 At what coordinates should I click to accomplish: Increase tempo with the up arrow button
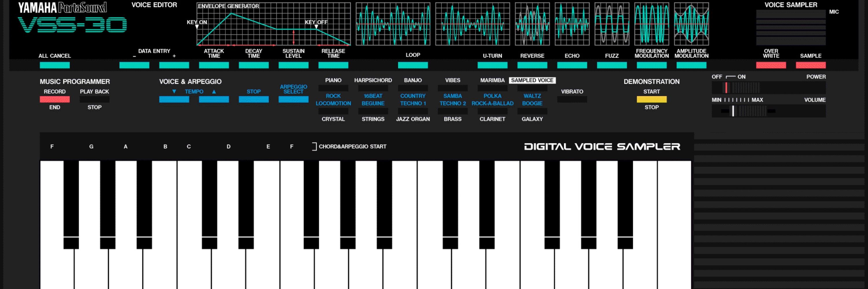(214, 99)
